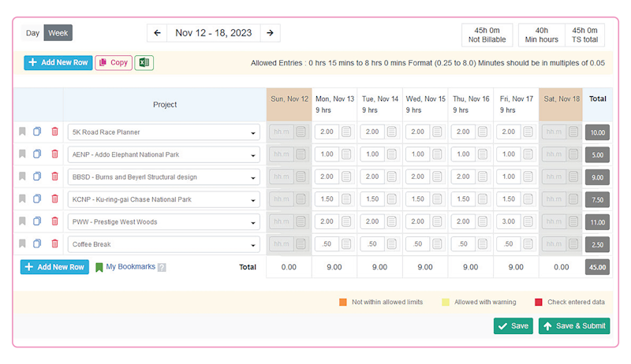
Task: Duplicate the KCNP Ku-ring-gai row
Action: tap(37, 199)
